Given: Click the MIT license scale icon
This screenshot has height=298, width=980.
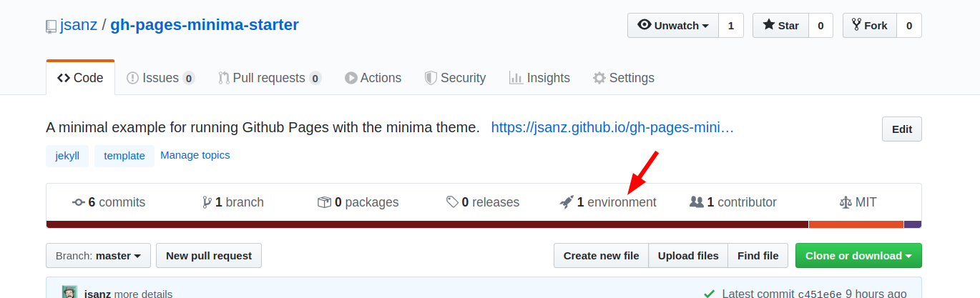Looking at the screenshot, I should pyautogui.click(x=846, y=202).
